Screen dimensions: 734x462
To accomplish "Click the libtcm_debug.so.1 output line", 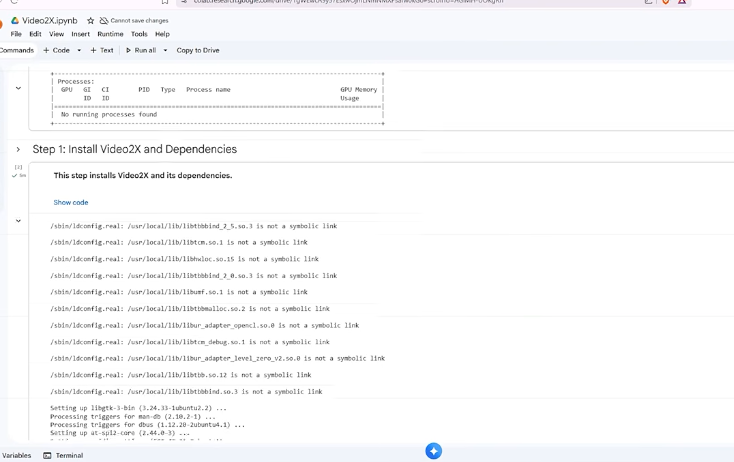I will coord(190,342).
